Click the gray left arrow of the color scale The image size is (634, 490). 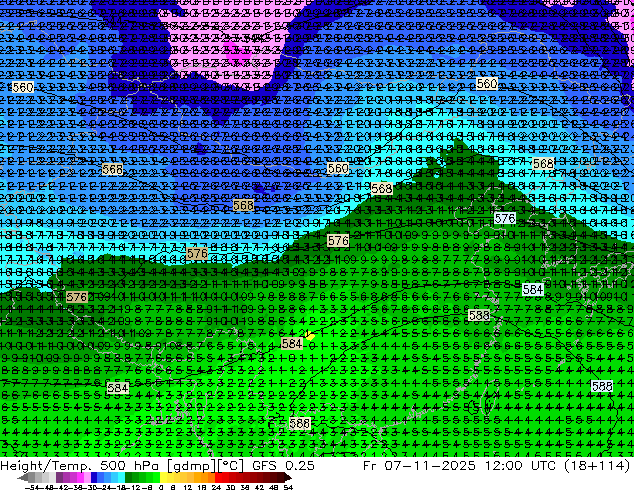(x=23, y=477)
